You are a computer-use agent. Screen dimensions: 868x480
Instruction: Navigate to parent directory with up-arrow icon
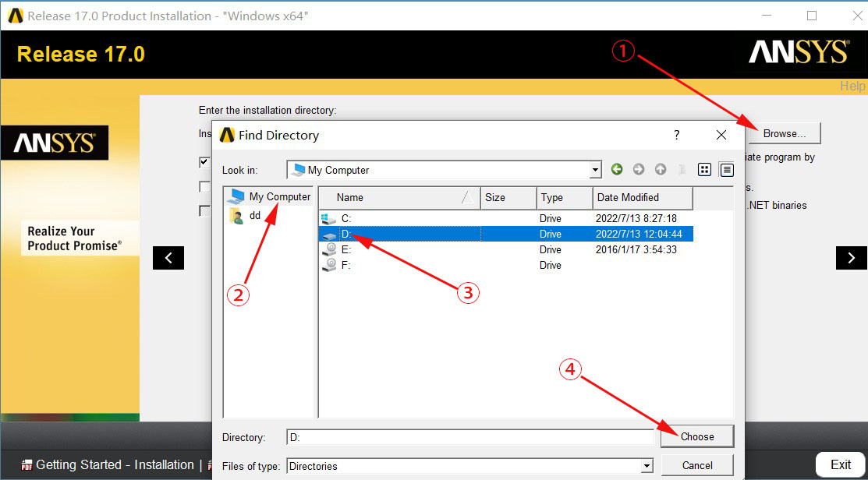(x=661, y=170)
